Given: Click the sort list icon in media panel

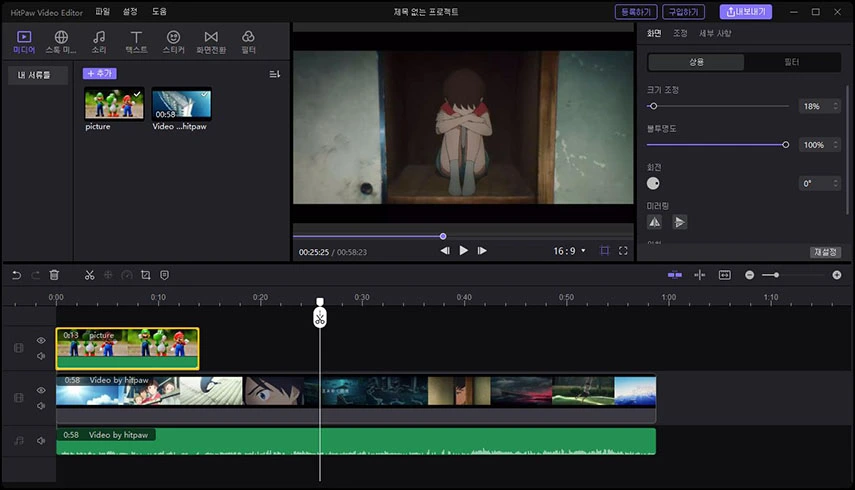Looking at the screenshot, I should pos(274,74).
